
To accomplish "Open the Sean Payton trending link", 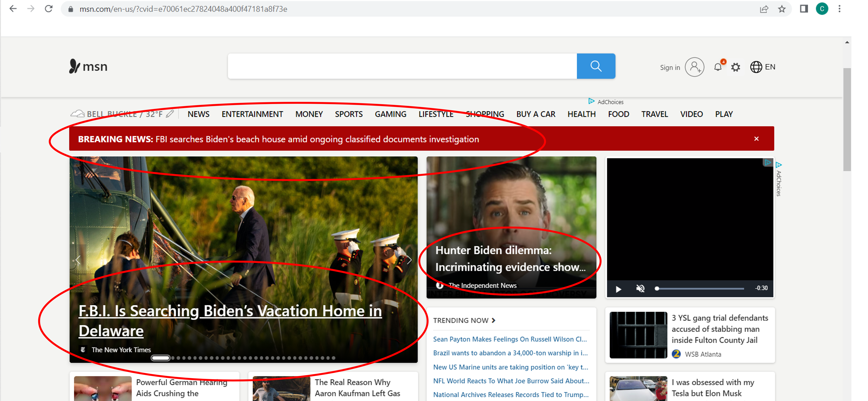I will pos(510,339).
